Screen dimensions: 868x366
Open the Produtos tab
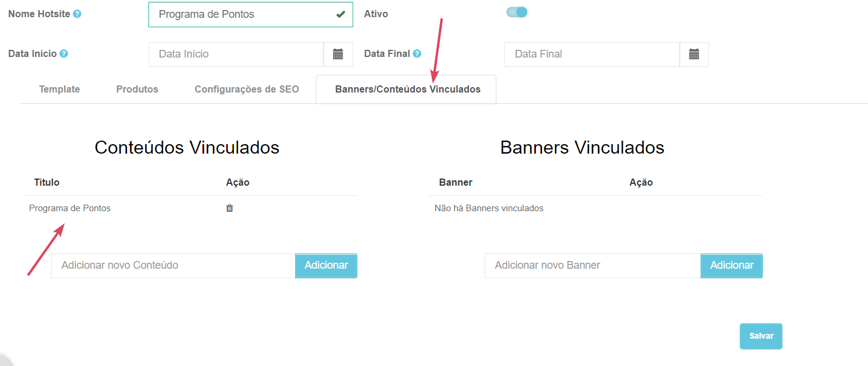[137, 89]
